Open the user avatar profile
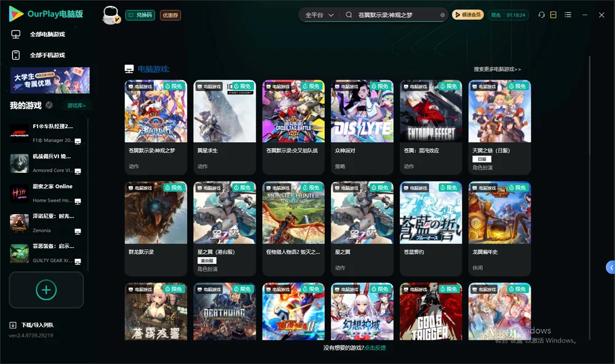This screenshot has height=364, width=615. pos(111,15)
